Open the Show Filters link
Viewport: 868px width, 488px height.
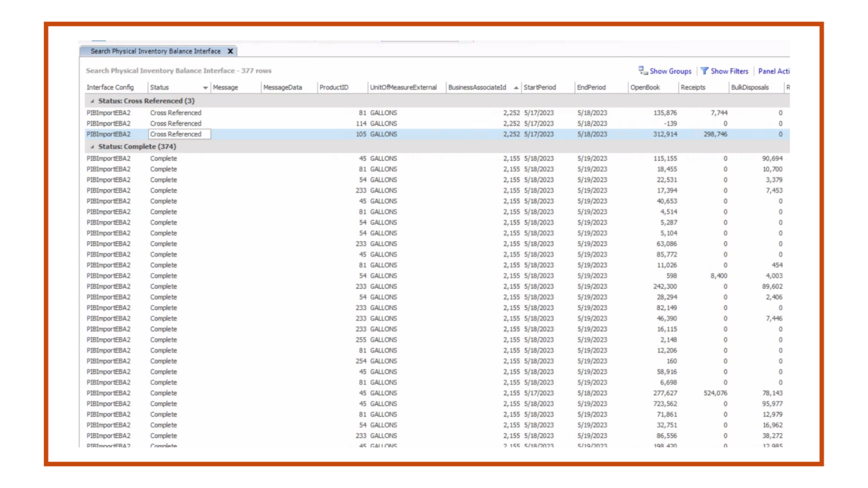729,71
